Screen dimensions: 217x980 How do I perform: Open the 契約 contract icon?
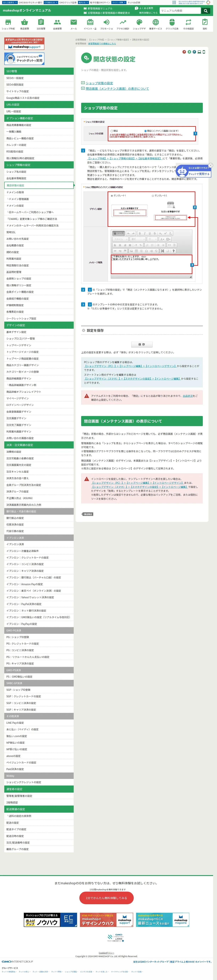coord(205,22)
